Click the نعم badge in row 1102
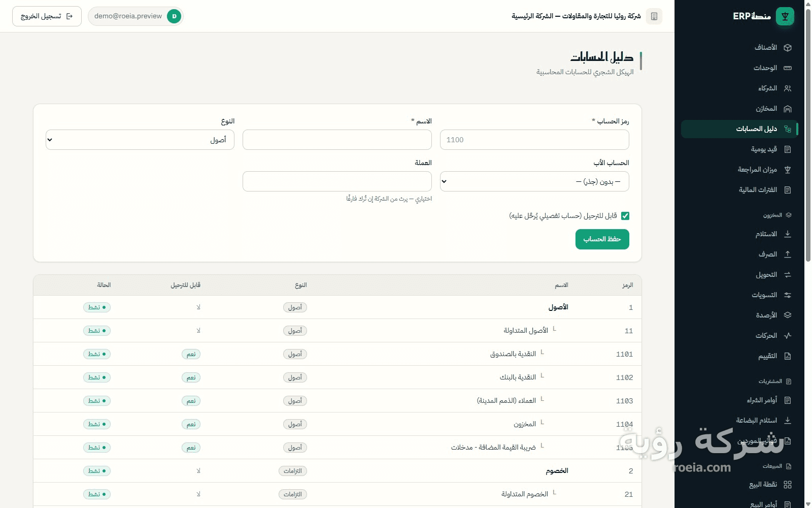This screenshot has height=508, width=812. click(x=191, y=377)
